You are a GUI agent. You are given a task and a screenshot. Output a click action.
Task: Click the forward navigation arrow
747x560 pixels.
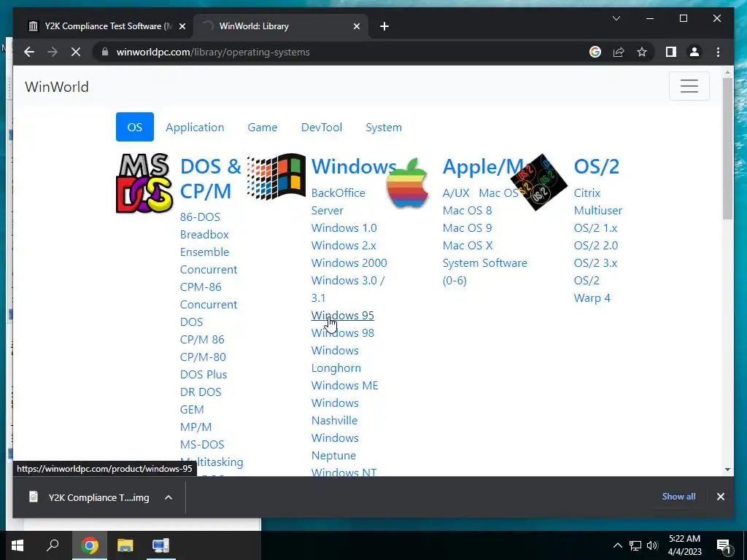tap(53, 52)
